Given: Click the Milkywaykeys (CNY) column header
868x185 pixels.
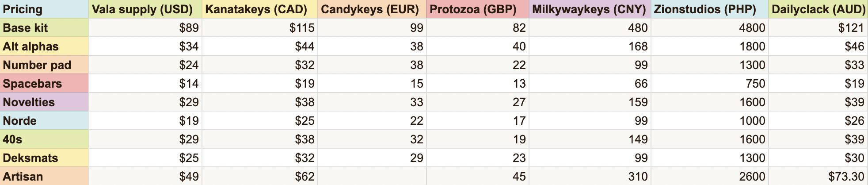Looking at the screenshot, I should click(x=590, y=9).
